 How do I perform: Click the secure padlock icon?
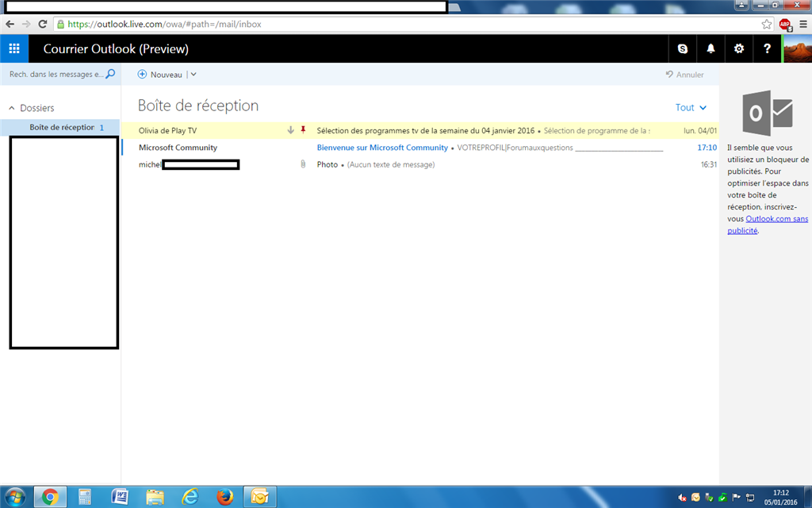(60, 24)
